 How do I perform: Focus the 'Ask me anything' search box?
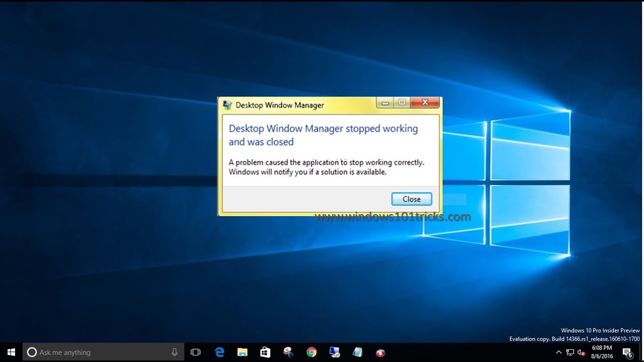coord(104,352)
